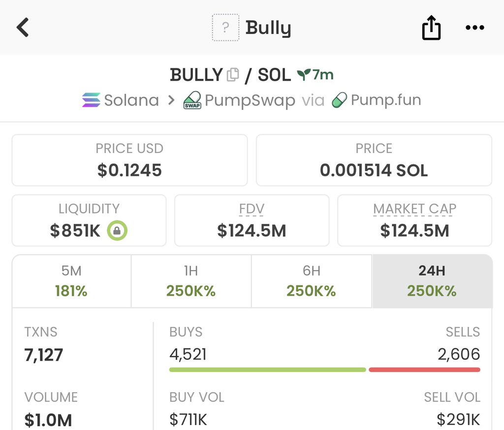Copy BULLY token address icon
Image resolution: width=504 pixels, height=430 pixels.
pyautogui.click(x=233, y=75)
